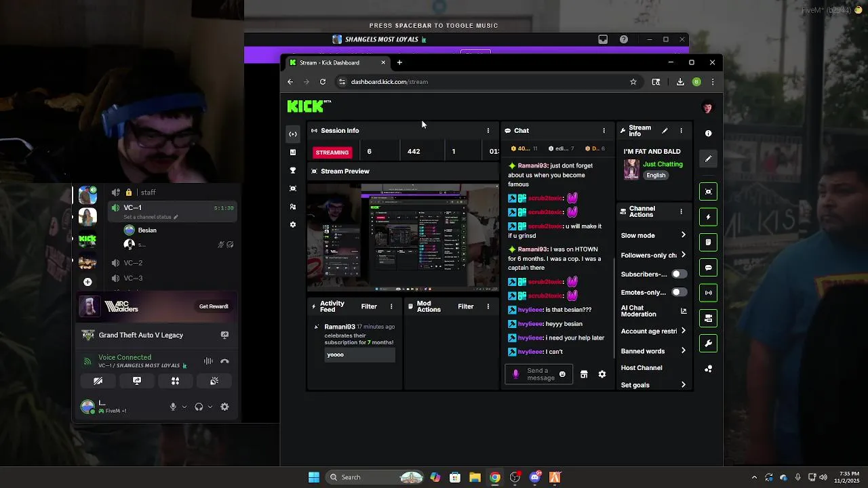This screenshot has width=868, height=488.
Task: Open Activity Feed three-dot menu
Action: (391, 306)
